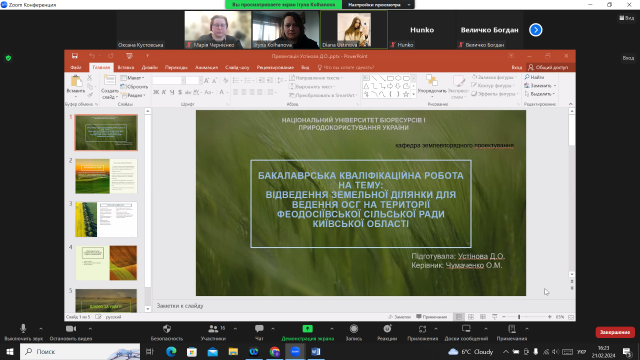Viewport: 640px width, 360px height.
Task: Click the green encryption shield icon
Action: 8,58
